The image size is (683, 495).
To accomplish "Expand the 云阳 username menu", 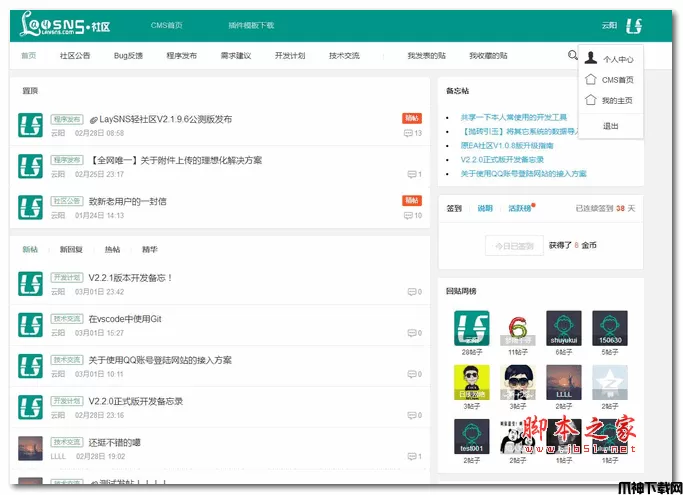I will point(609,25).
